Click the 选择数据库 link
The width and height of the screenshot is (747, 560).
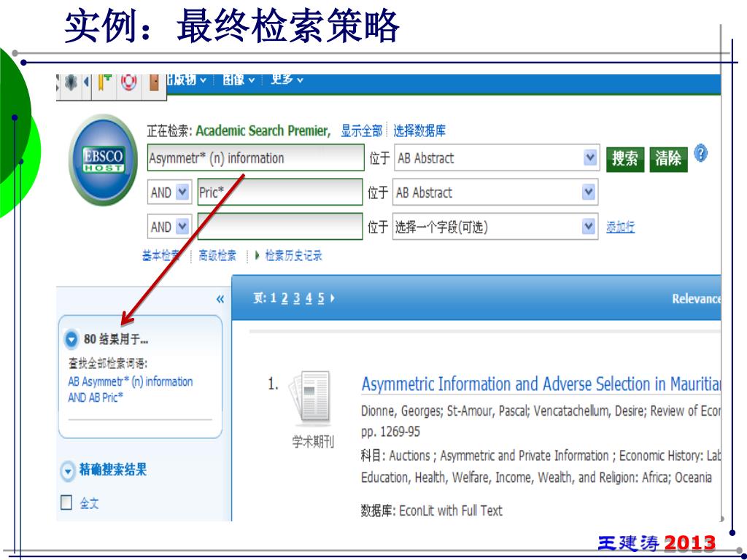point(419,131)
